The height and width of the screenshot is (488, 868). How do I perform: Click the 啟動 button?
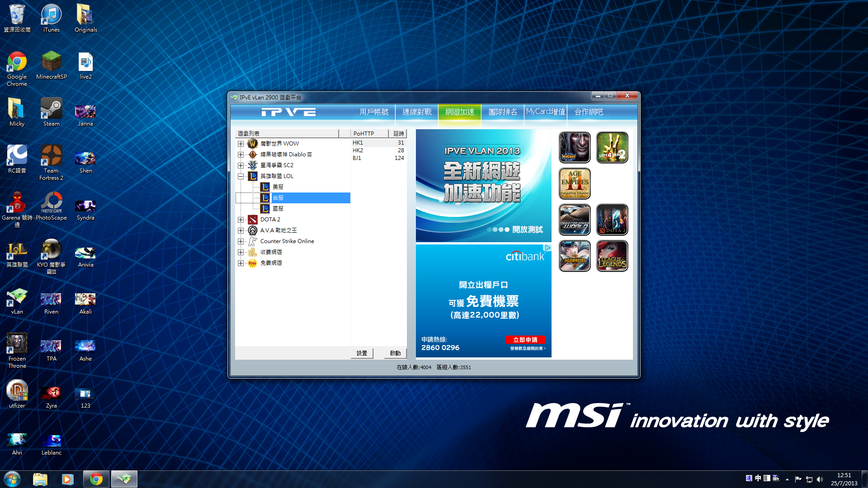395,353
